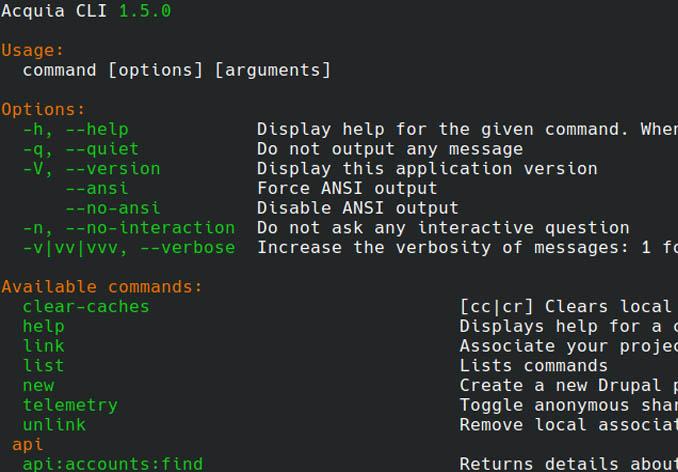Image resolution: width=678 pixels, height=472 pixels.
Task: Click the '-n, --no-interaction' option
Action: [x=129, y=228]
